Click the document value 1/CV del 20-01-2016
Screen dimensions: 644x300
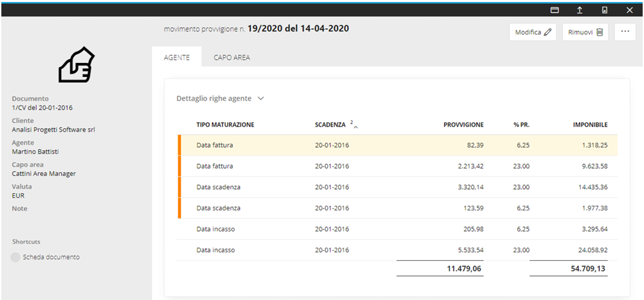tap(43, 108)
